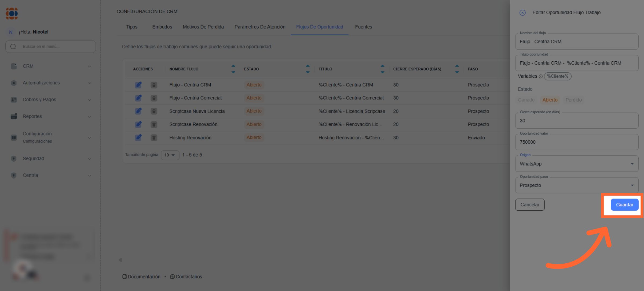This screenshot has height=291, width=644.
Task: Click the WhatsApp icon next to Contáctanos
Action: click(x=173, y=277)
